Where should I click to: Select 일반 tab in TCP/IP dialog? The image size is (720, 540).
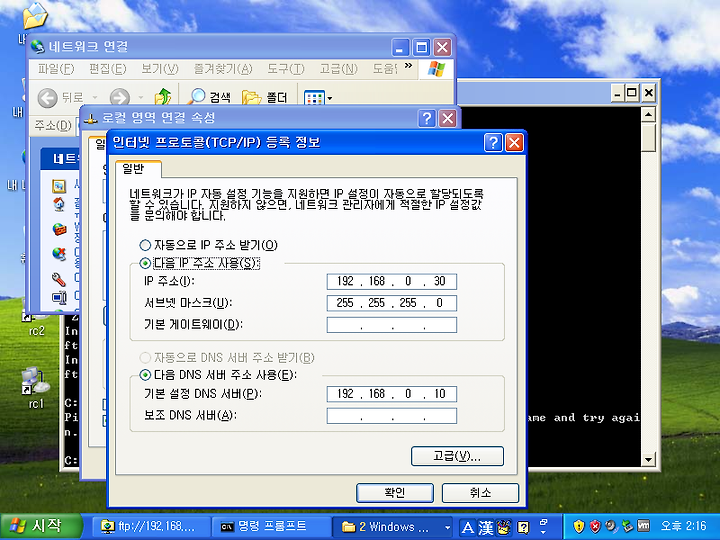click(138, 169)
